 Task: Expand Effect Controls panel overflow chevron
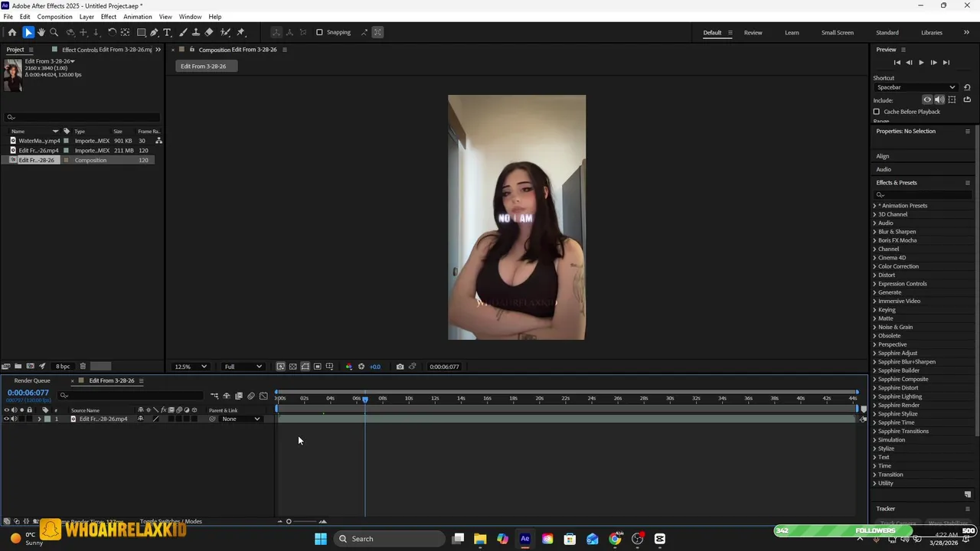tap(158, 50)
